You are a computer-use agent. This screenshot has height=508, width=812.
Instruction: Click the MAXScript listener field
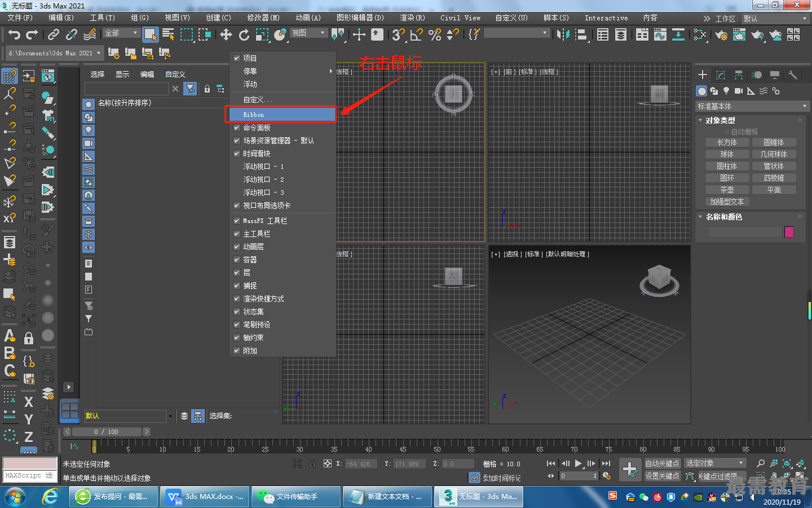[x=30, y=475]
